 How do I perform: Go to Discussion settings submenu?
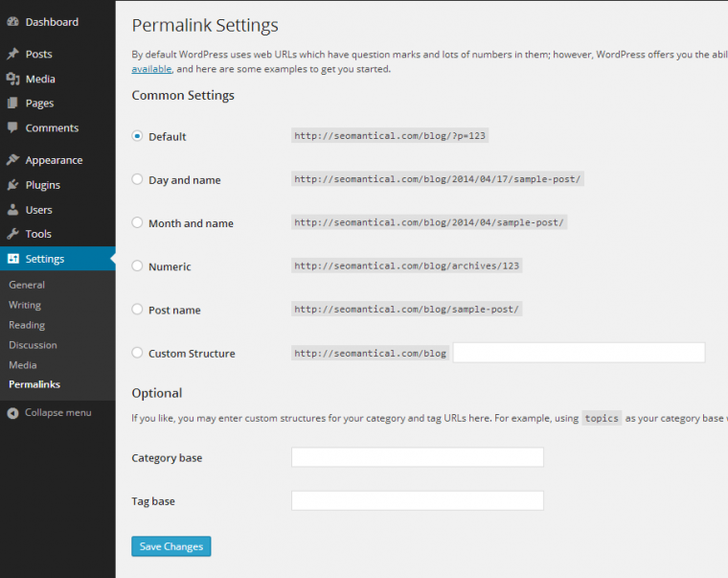33,345
